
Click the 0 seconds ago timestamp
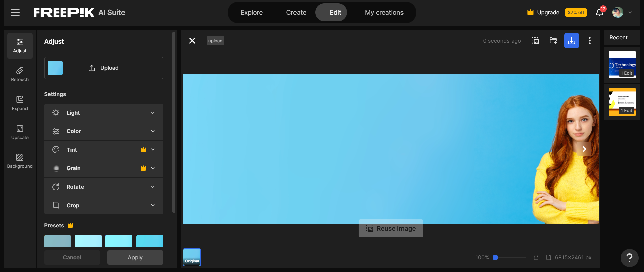coord(502,41)
